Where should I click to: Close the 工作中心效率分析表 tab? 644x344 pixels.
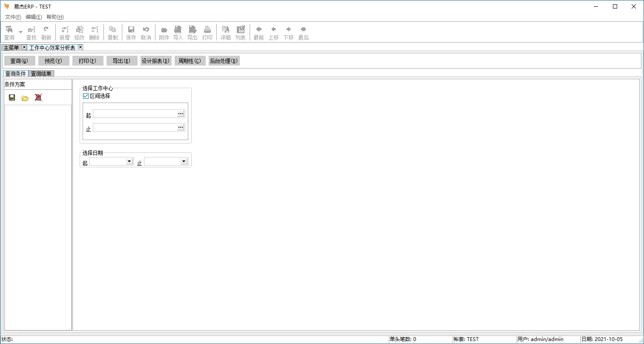[80, 47]
